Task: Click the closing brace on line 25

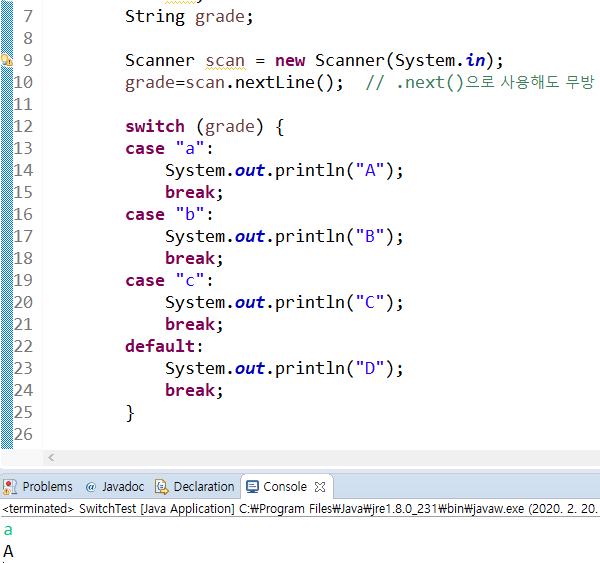Action: pyautogui.click(x=130, y=413)
